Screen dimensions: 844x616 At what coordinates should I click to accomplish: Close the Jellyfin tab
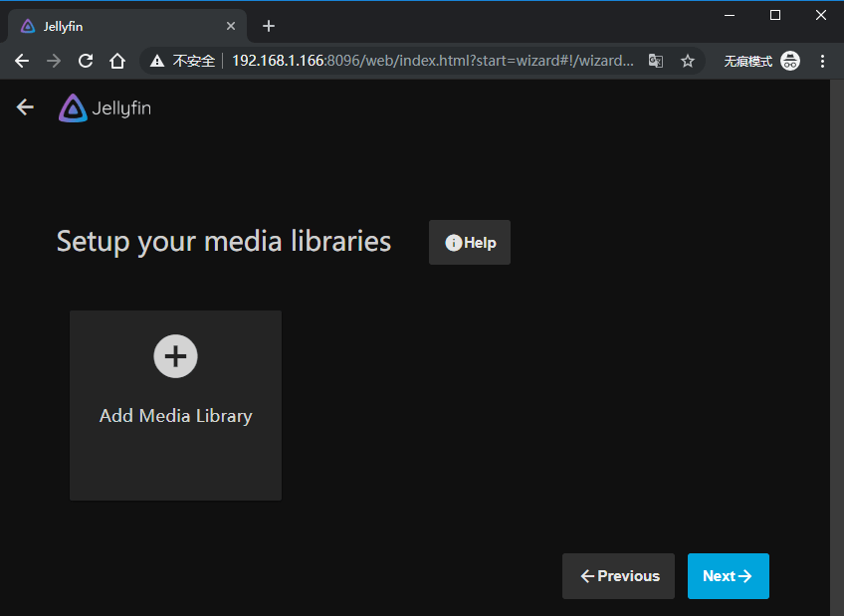231,26
